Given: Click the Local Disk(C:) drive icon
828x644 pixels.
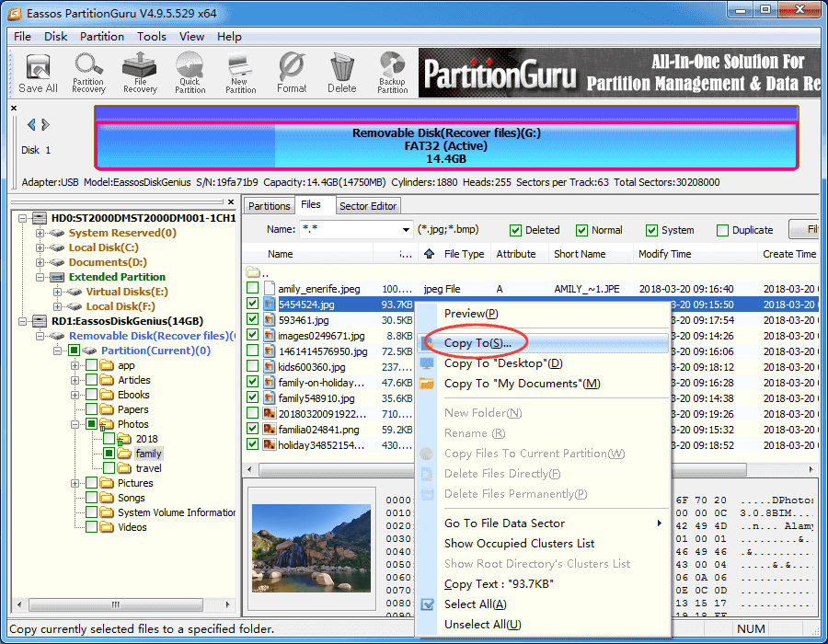Looking at the screenshot, I should (57, 247).
